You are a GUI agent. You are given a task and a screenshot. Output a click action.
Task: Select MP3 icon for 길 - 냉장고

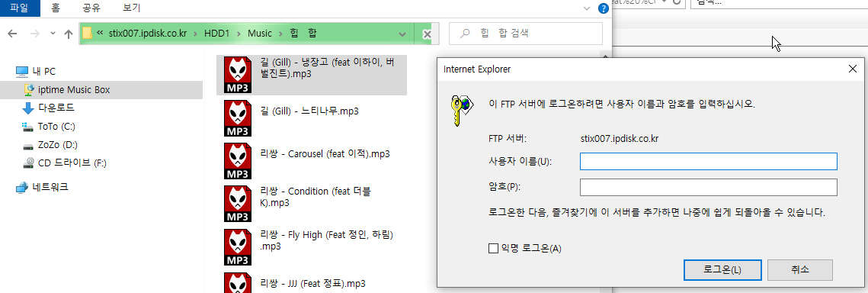pyautogui.click(x=239, y=75)
